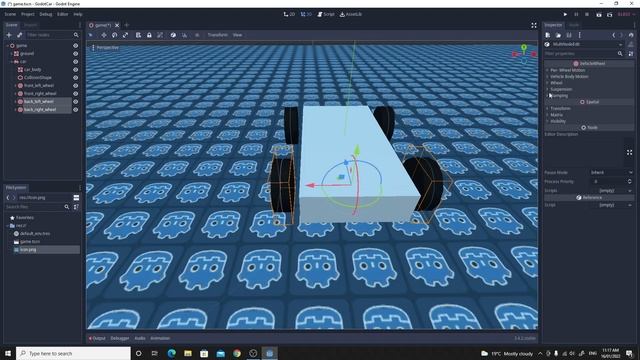This screenshot has width=640, height=360.
Task: Open Microsoft Edge from taskbar
Action: (171, 353)
